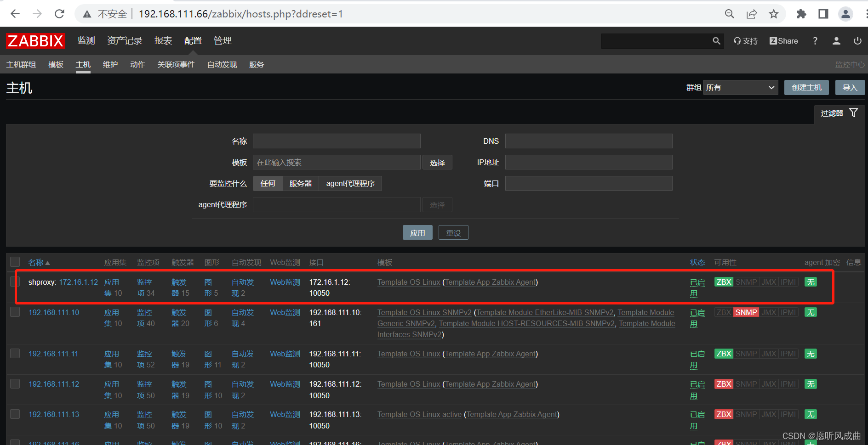Click the 创建主机 button
This screenshot has width=868, height=445.
(806, 87)
